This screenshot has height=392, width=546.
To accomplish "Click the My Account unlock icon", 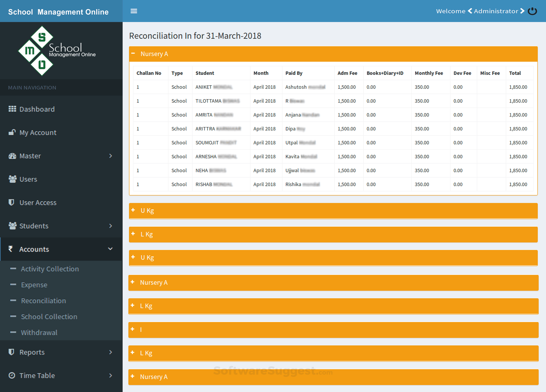I will tap(12, 132).
